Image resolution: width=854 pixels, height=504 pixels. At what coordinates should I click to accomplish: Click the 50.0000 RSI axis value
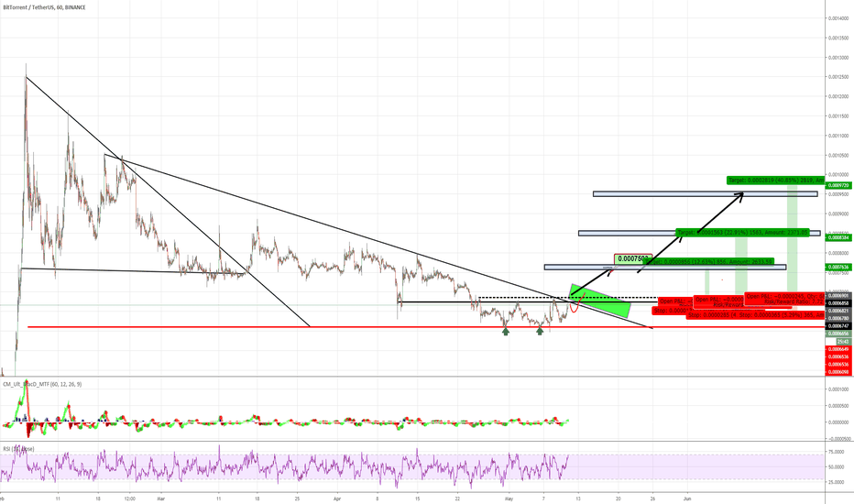pyautogui.click(x=837, y=467)
